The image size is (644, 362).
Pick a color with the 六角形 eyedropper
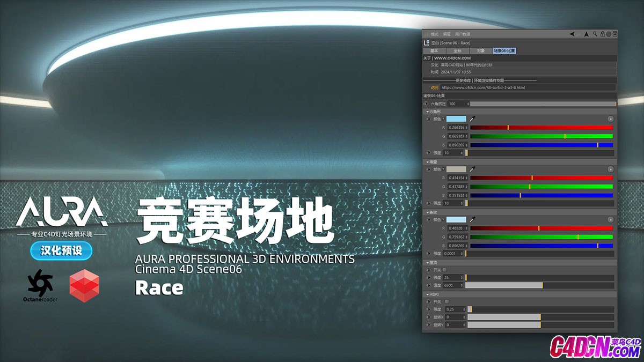click(x=472, y=119)
